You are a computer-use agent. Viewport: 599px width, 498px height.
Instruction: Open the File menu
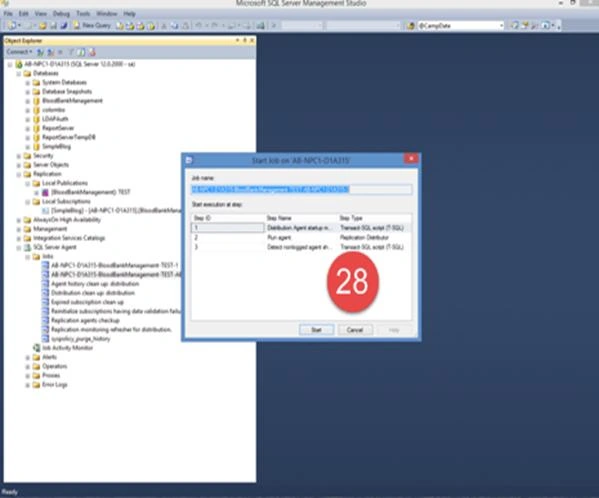tap(8, 14)
